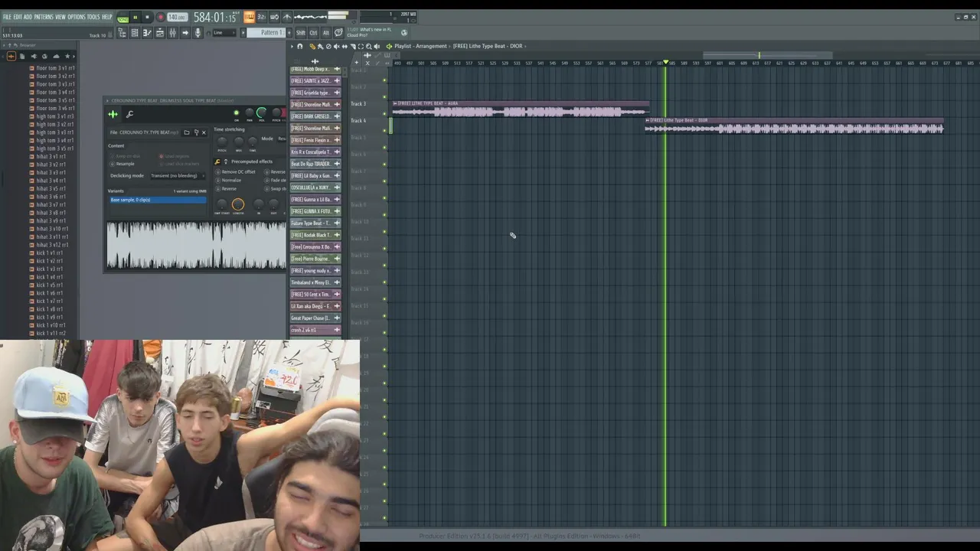Click the Record button

(x=161, y=17)
